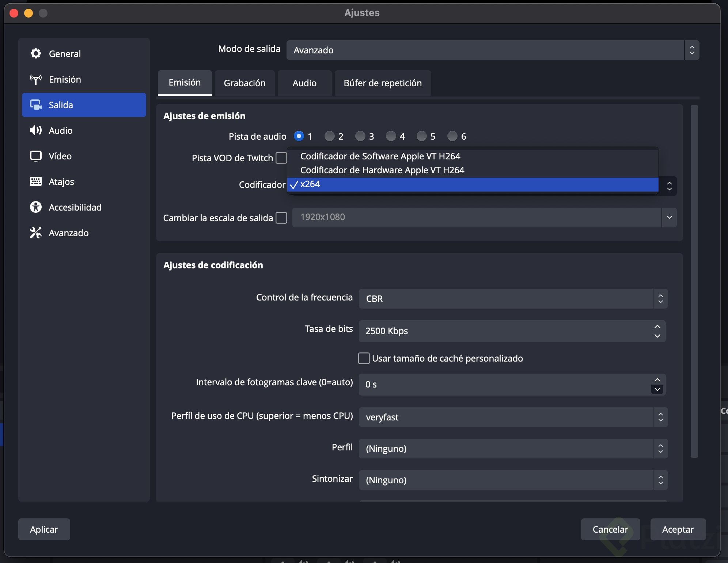The image size is (728, 563).
Task: Choose Codificador de Hardware Apple VT H264
Action: (382, 170)
